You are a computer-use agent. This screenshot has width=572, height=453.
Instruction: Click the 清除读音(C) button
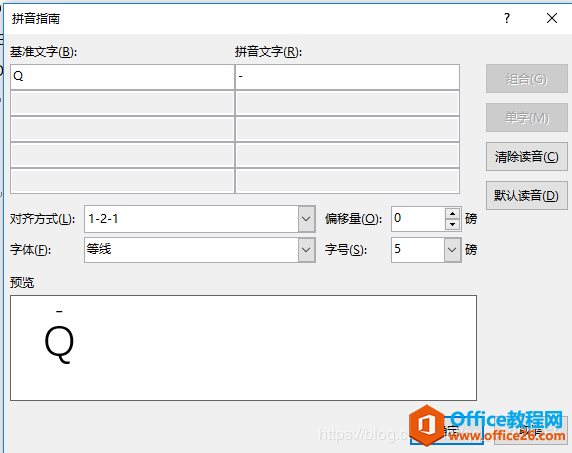point(527,157)
